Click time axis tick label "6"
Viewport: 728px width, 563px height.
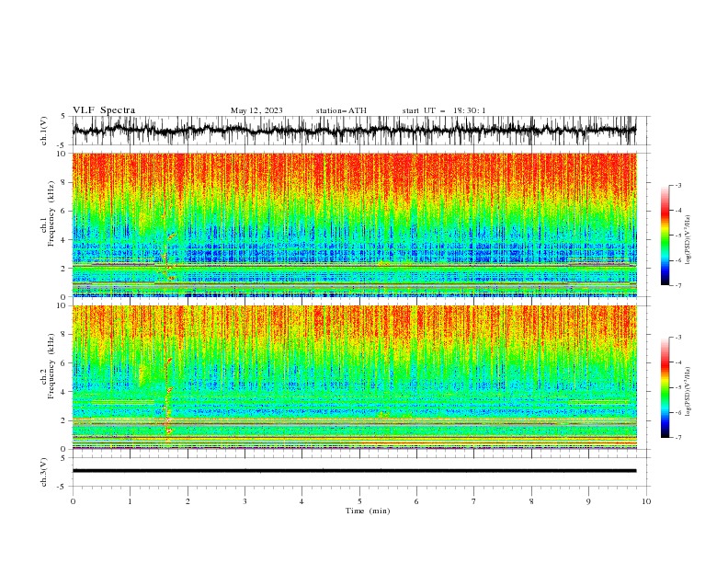[417, 501]
